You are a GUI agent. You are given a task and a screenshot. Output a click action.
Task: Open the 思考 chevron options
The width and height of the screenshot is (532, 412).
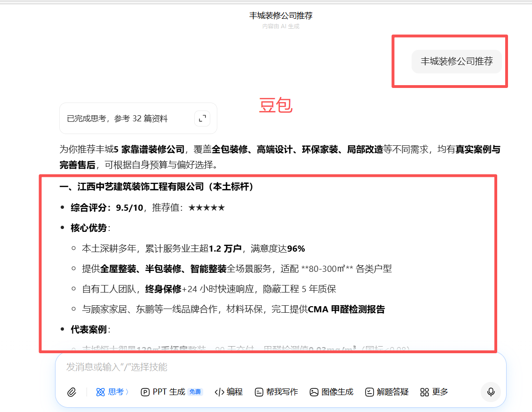pyautogui.click(x=127, y=392)
